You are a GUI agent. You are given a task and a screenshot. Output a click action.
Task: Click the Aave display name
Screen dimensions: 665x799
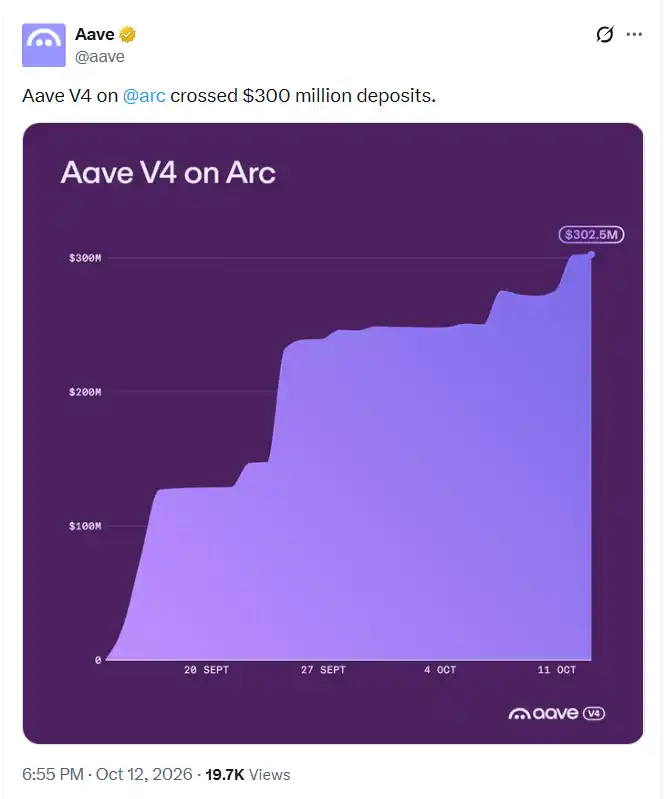[95, 34]
